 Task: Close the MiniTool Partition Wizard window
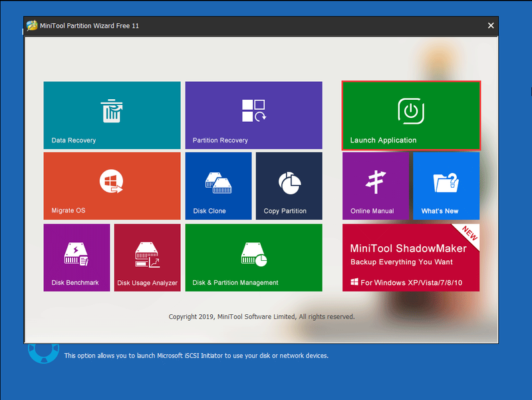pos(491,25)
